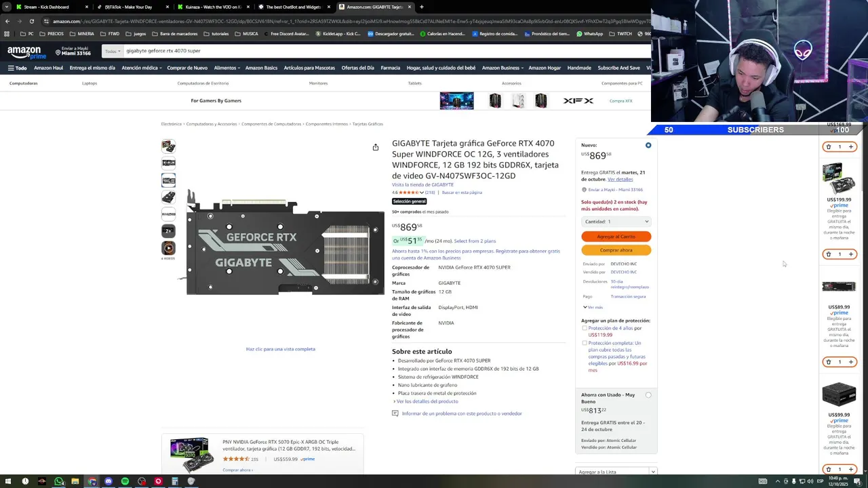
Task: Open the Agregar a la Lista dropdown arrow
Action: pos(652,472)
